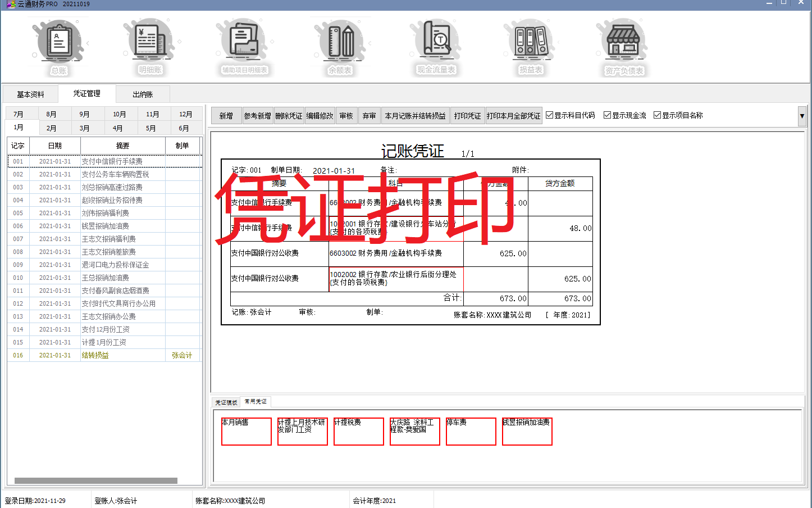The image size is (812, 508).
Task: Click 本月记账并结转损益 button
Action: click(416, 116)
